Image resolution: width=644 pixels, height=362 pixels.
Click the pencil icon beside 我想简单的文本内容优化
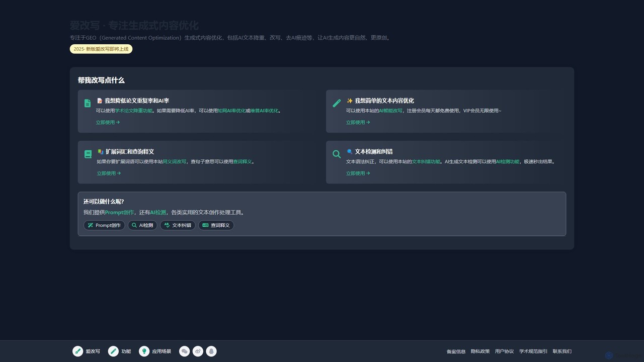click(337, 103)
